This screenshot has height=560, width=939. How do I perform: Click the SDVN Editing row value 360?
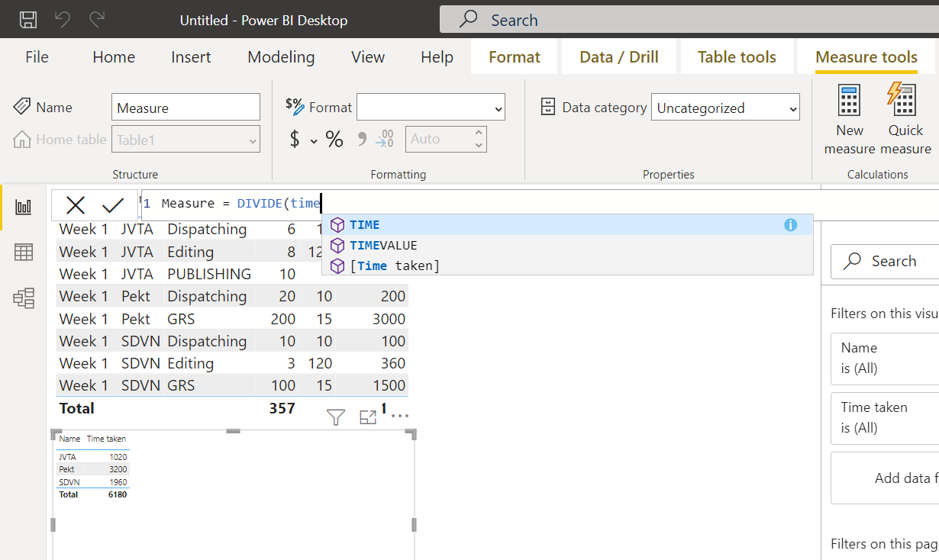393,363
